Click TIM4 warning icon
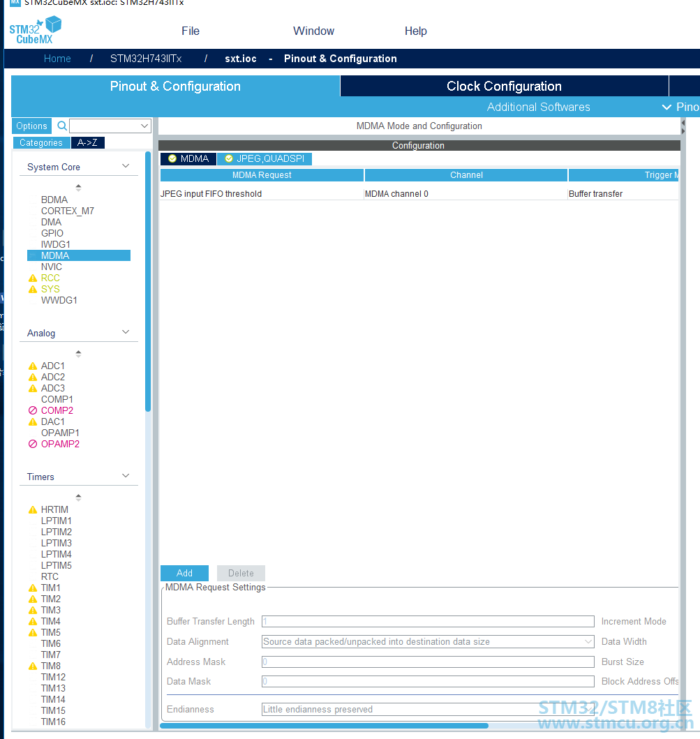 tap(33, 622)
